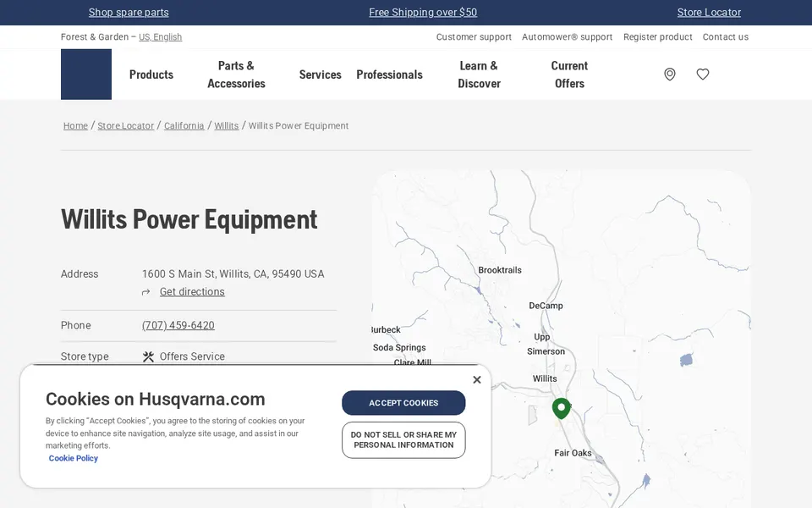Click the Offers Service text

tap(192, 356)
